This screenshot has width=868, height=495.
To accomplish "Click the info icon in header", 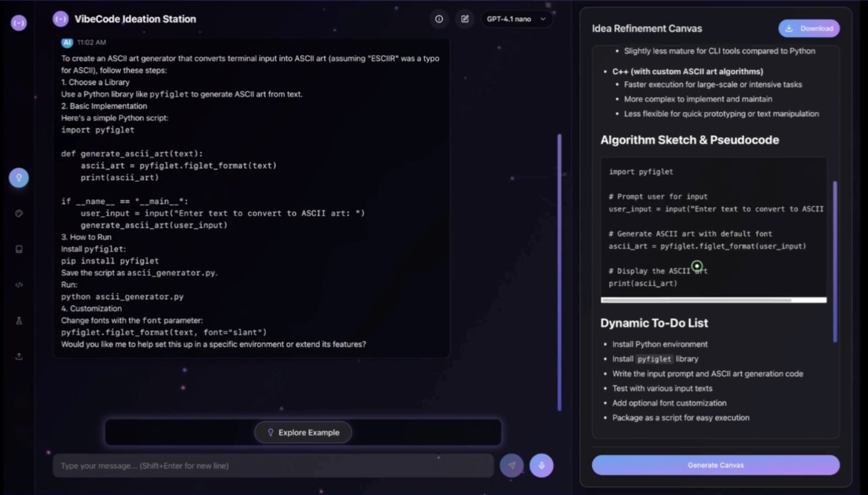I will (x=439, y=19).
